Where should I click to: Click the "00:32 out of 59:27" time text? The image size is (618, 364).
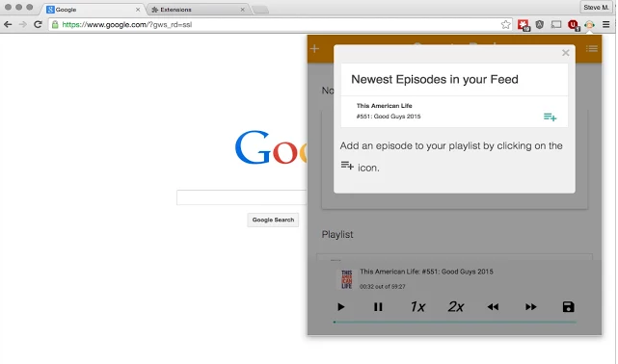[383, 286]
